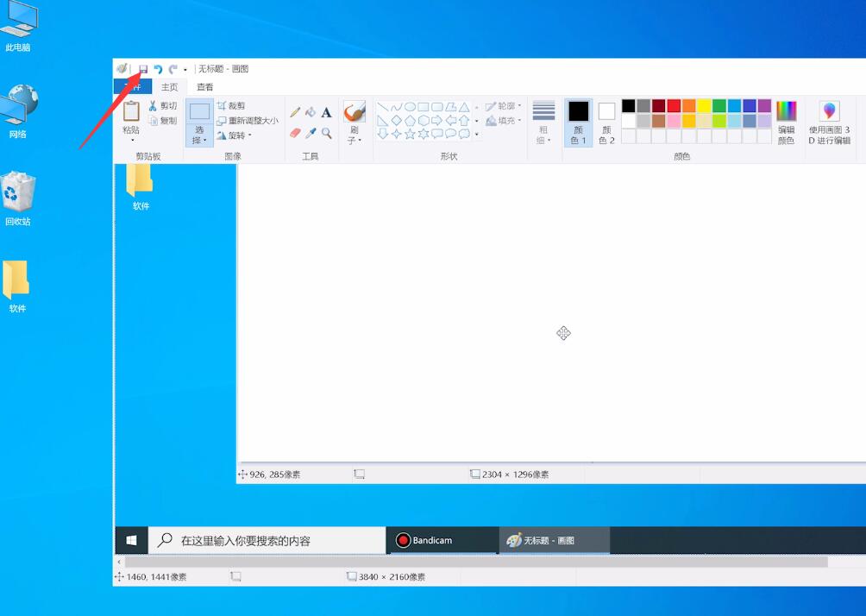Open the Customize Quick Access Toolbar arrow
866x616 pixels.
(185, 70)
